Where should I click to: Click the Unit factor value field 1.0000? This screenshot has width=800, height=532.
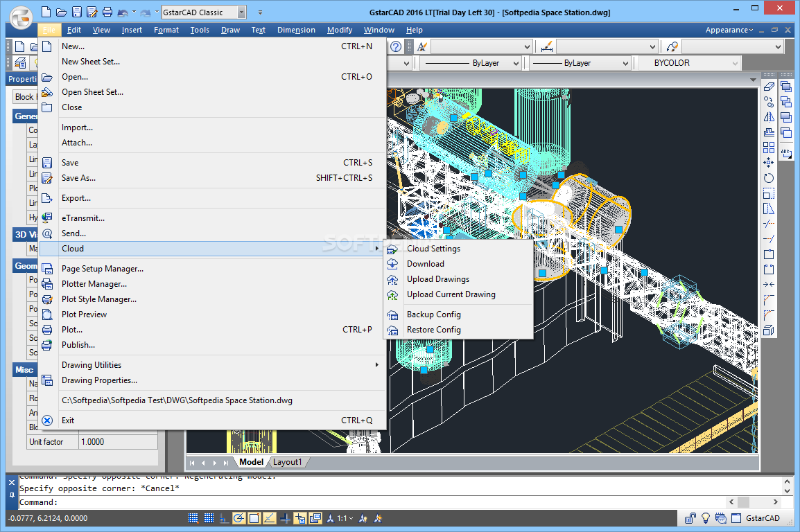point(118,442)
